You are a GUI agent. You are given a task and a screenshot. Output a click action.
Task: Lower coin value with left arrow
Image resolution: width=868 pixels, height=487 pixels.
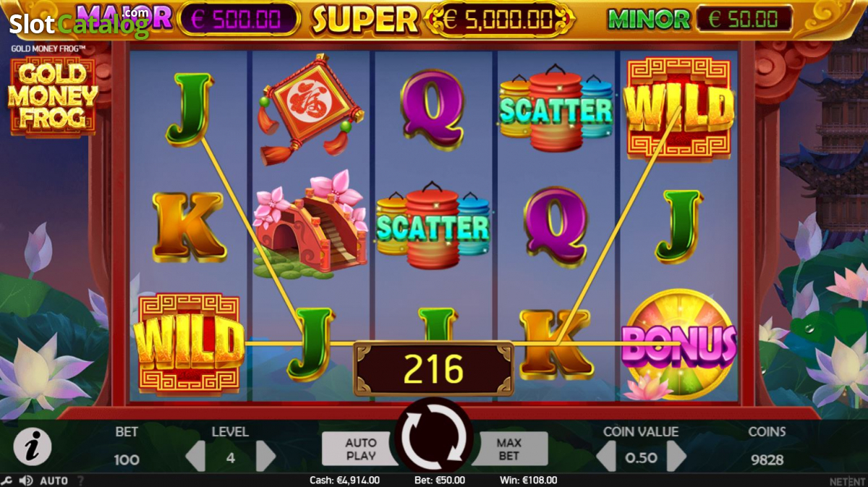point(605,457)
